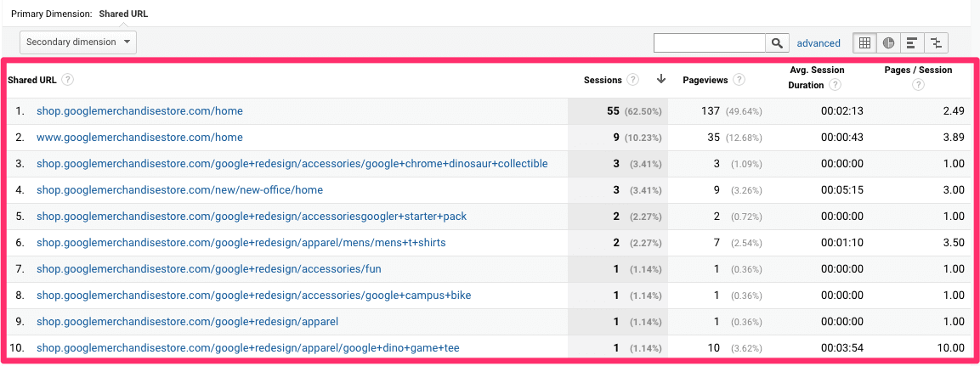Focus the table search input field
980x366 pixels.
[710, 43]
